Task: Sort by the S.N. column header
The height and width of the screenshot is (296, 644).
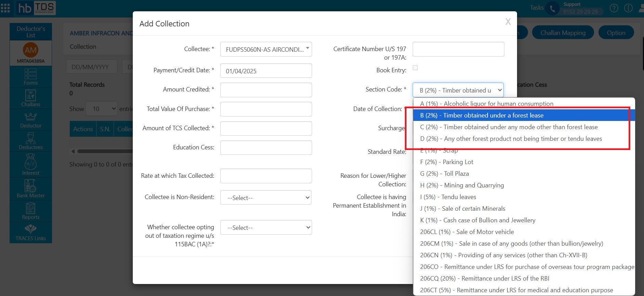Action: click(x=105, y=129)
